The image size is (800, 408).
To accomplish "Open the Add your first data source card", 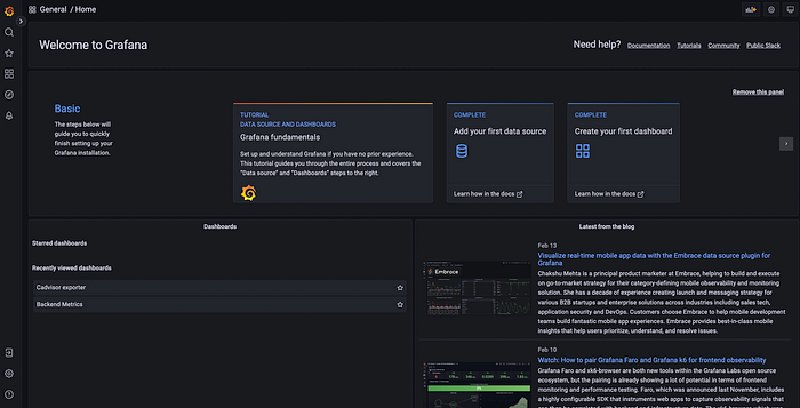I will click(x=500, y=153).
